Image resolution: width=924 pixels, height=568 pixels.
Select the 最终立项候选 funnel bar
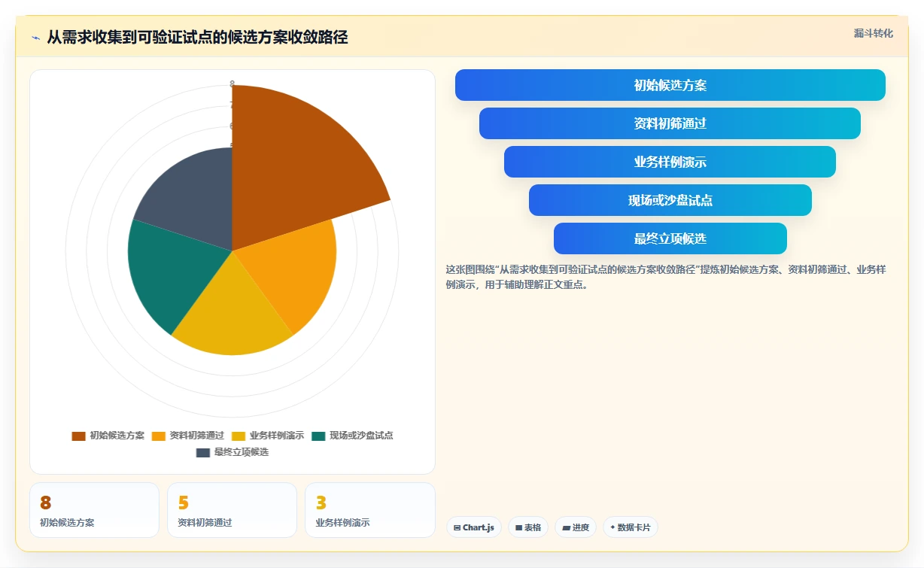pyautogui.click(x=670, y=238)
